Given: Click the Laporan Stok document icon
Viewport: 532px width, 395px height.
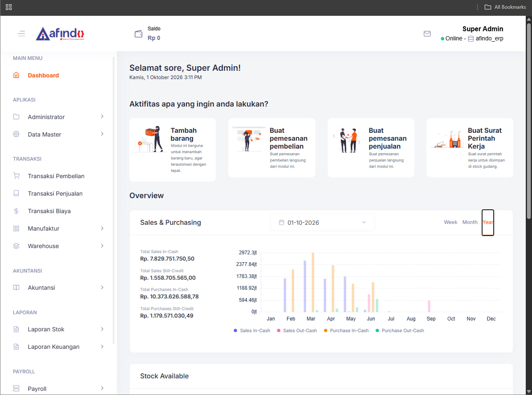Looking at the screenshot, I should (16, 329).
